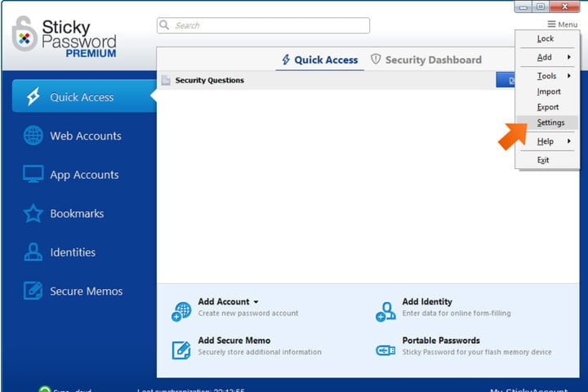The image size is (588, 392).
Task: Click the Security Dashboard shield icon
Action: [376, 60]
